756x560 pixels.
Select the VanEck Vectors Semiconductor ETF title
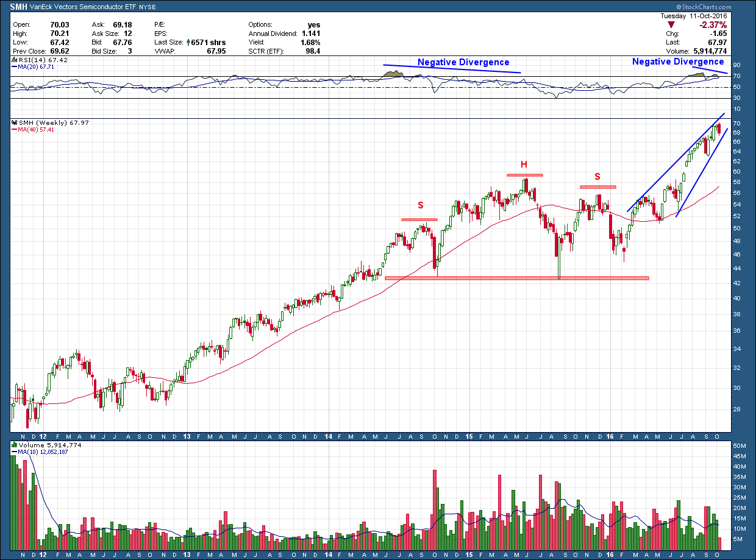pos(83,6)
